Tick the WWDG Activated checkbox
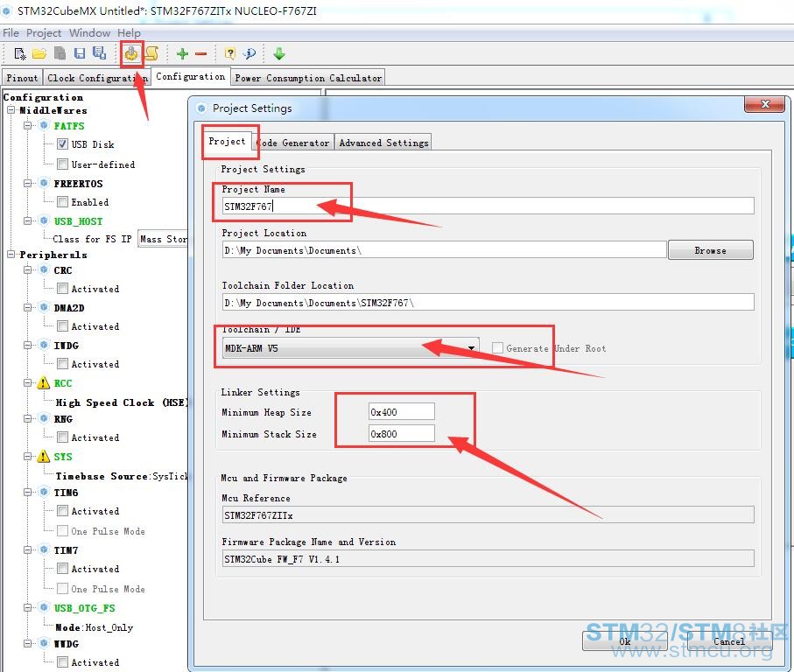This screenshot has height=672, width=794. 62,661
